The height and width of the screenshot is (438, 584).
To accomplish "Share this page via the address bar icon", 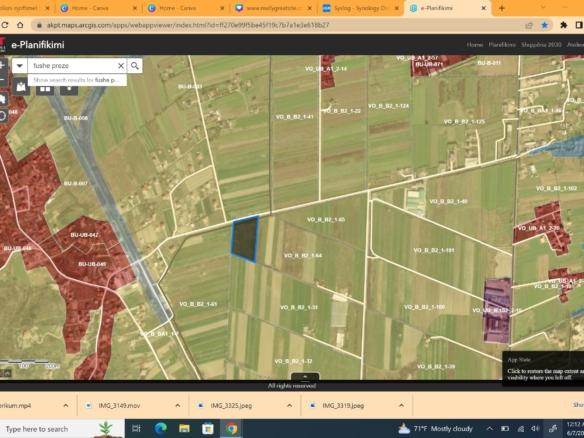I will pyautogui.click(x=529, y=25).
